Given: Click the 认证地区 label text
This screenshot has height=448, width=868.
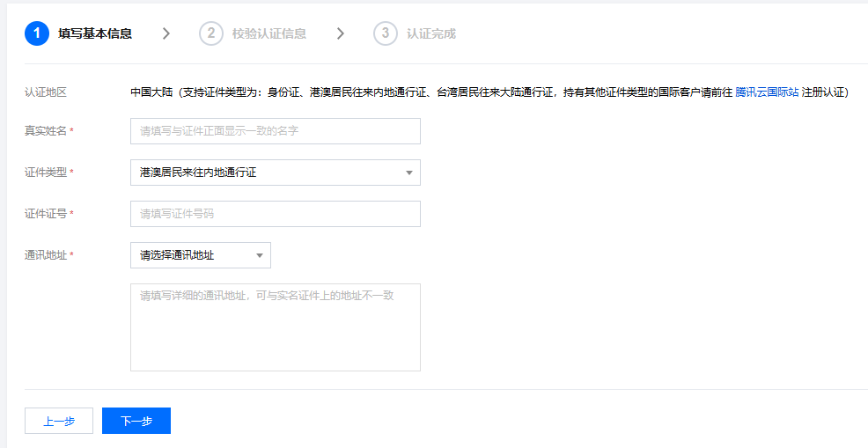Looking at the screenshot, I should pyautogui.click(x=46, y=92).
